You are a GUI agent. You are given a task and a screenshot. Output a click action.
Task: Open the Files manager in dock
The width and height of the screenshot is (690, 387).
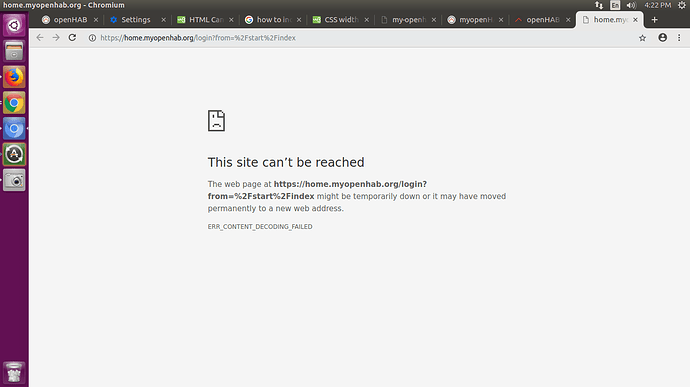click(14, 51)
